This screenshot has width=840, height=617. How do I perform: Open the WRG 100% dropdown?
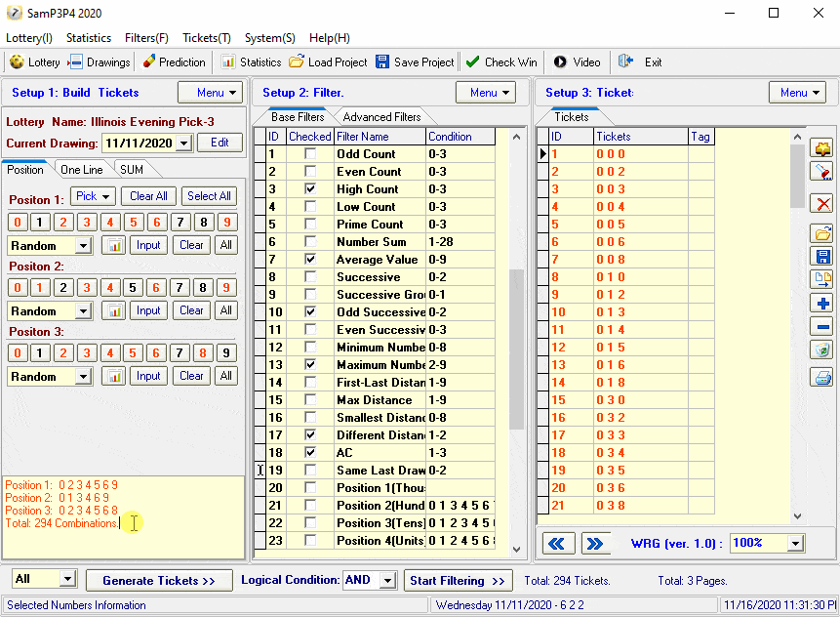tap(795, 544)
